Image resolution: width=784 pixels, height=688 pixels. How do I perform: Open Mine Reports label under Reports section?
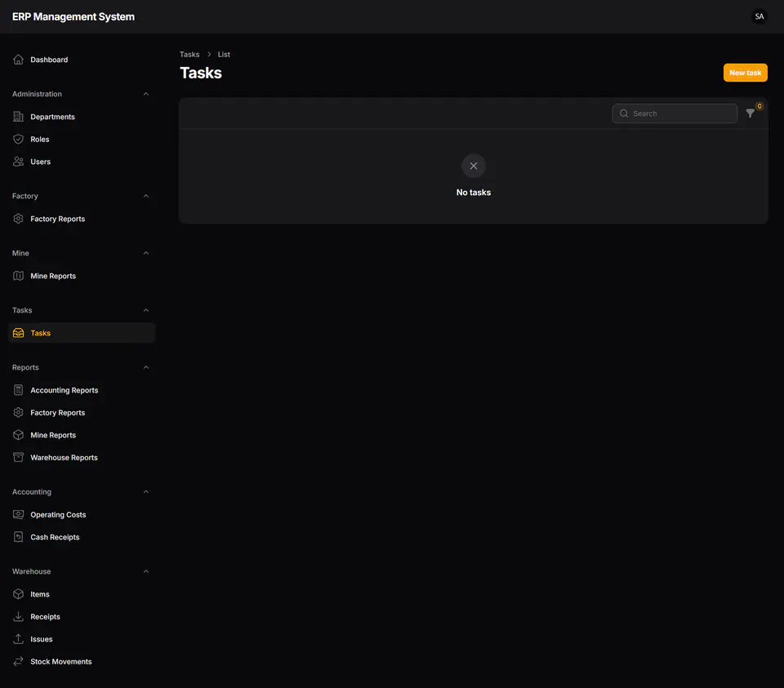point(53,435)
